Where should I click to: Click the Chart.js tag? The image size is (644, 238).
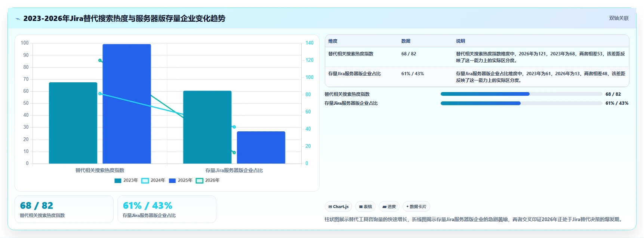[338, 207]
